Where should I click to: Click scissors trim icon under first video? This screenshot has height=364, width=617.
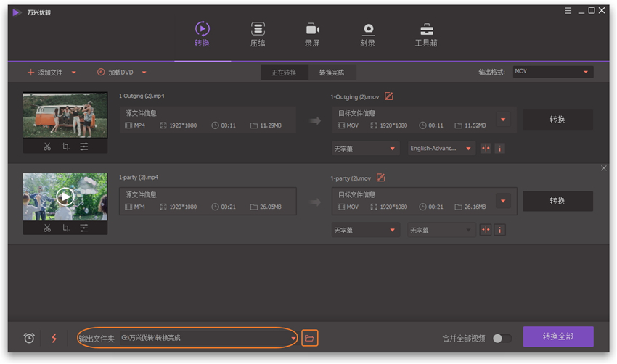pos(47,146)
